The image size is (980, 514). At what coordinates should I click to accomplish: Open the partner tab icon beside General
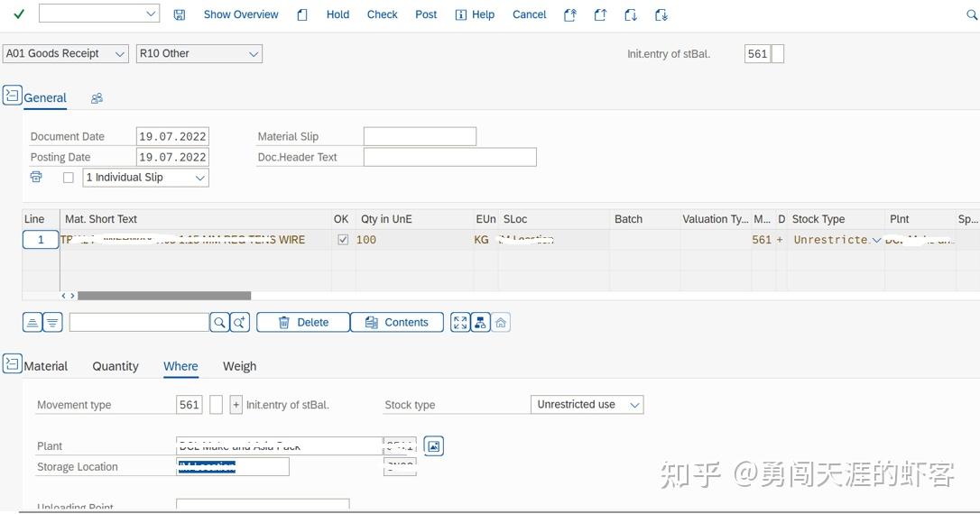click(97, 98)
